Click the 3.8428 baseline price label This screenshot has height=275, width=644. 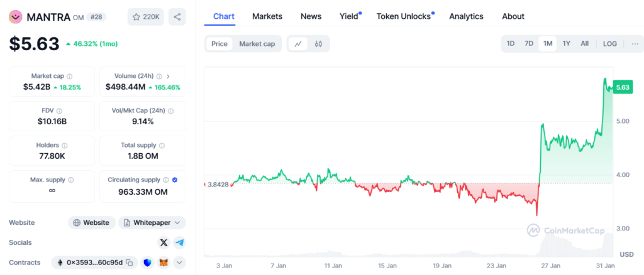point(218,184)
